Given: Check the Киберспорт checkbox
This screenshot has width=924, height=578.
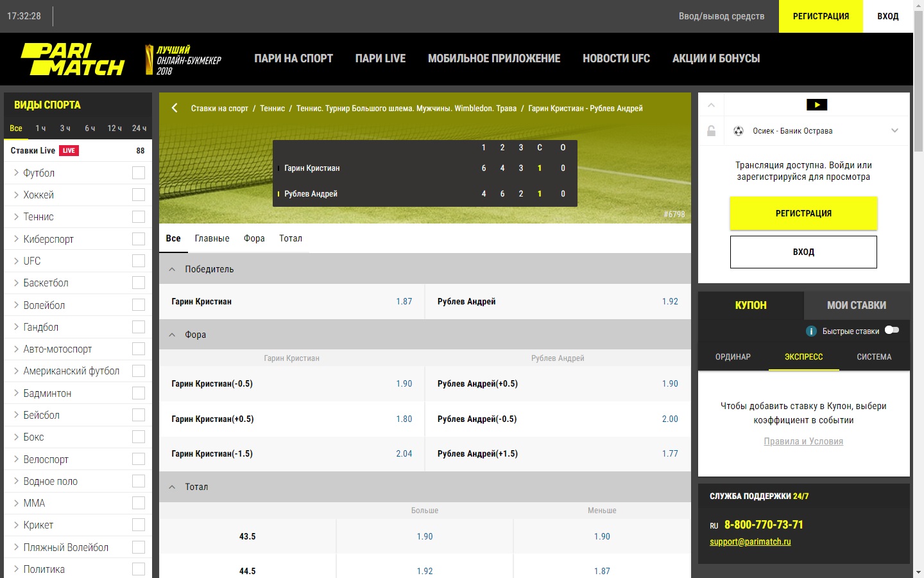Looking at the screenshot, I should [139, 239].
